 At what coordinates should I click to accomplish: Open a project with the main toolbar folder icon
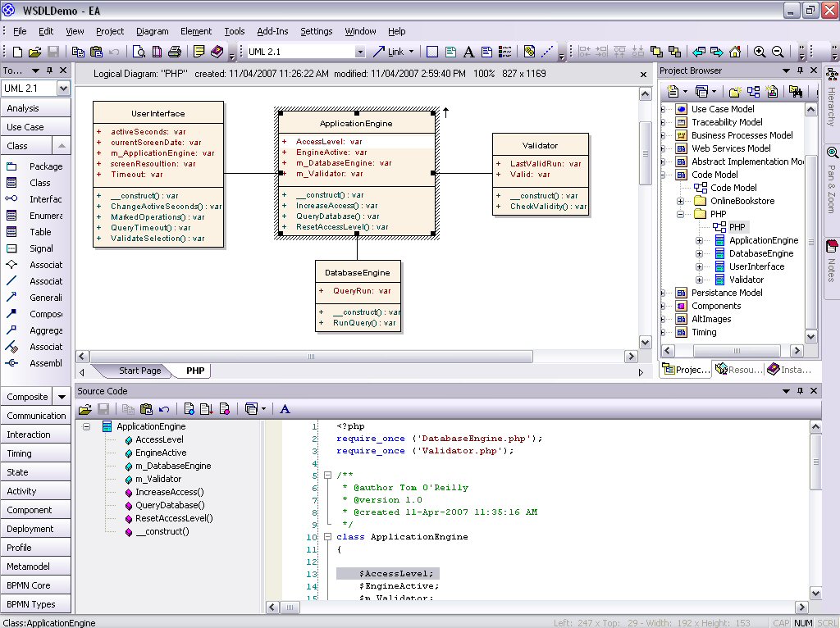34,52
